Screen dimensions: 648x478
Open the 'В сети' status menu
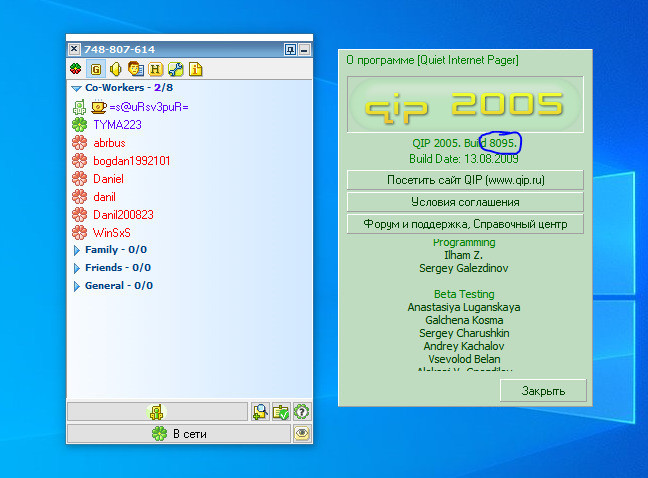pyautogui.click(x=177, y=433)
